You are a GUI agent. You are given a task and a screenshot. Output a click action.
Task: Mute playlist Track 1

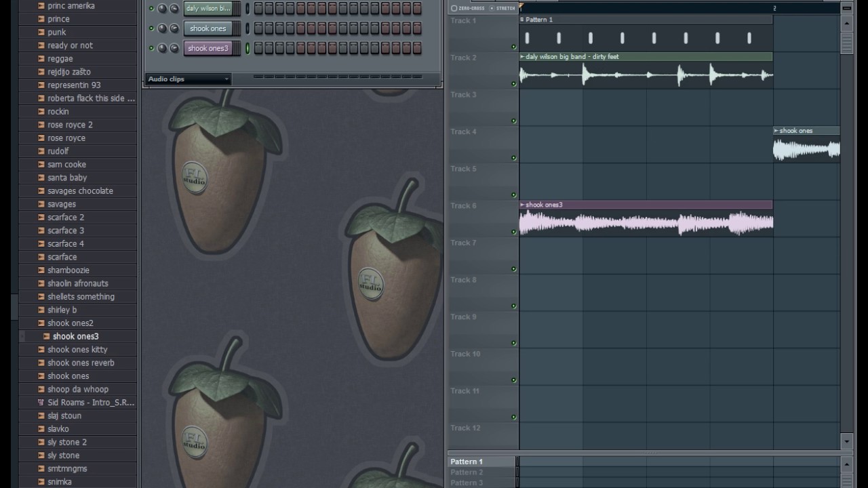513,47
